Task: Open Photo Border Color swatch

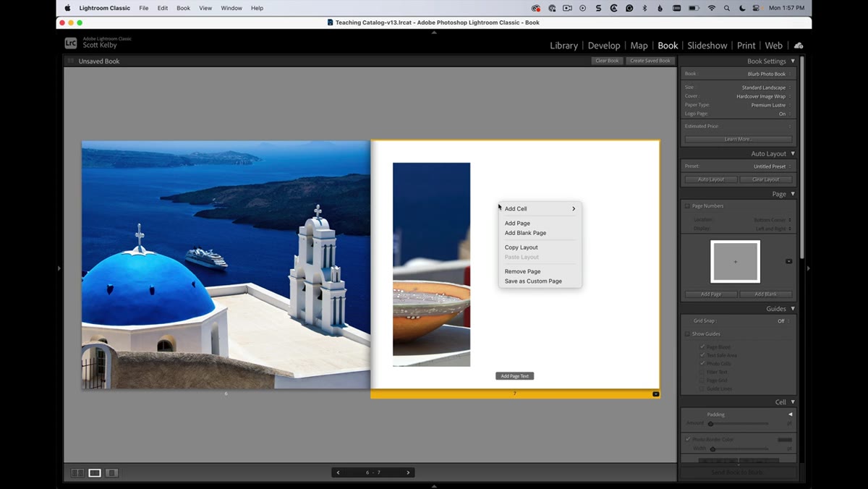Action: tap(785, 440)
